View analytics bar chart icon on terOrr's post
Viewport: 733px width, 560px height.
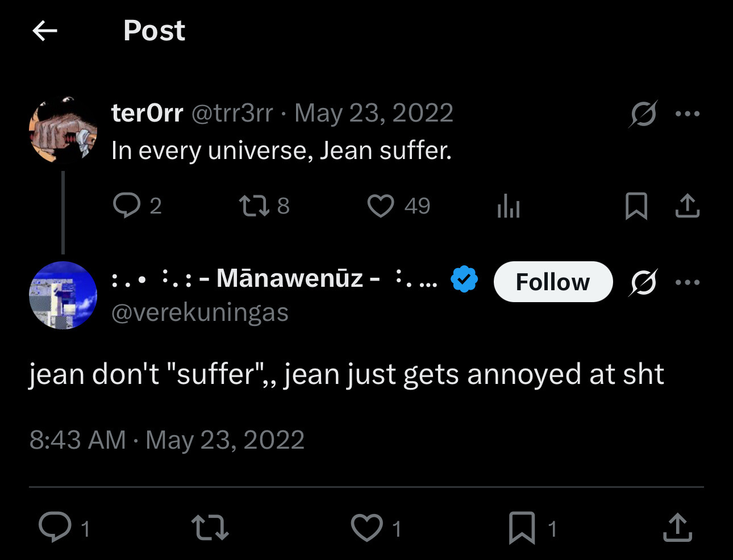(508, 206)
